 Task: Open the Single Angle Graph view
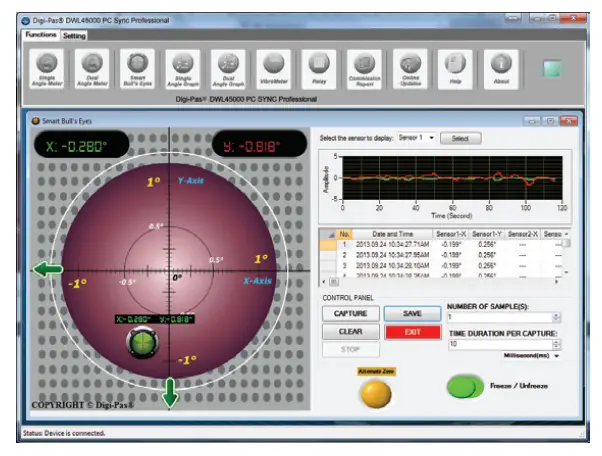click(183, 69)
